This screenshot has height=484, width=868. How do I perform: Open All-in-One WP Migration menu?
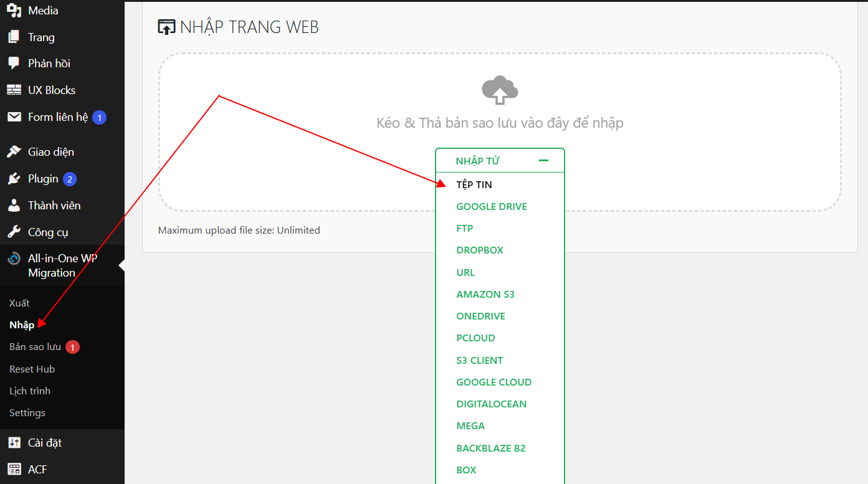(62, 265)
